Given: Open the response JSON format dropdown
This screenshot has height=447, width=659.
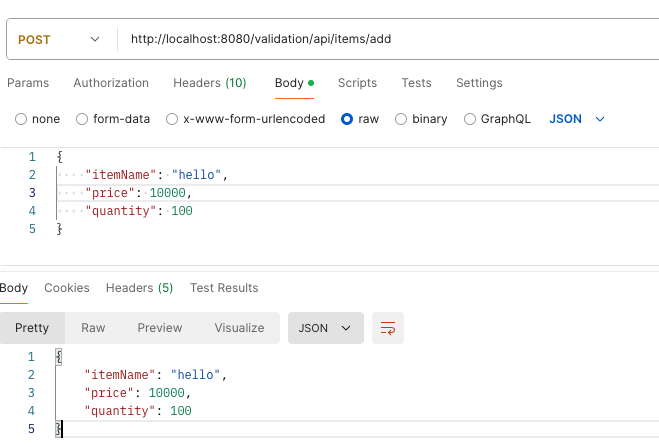Looking at the screenshot, I should click(x=326, y=328).
